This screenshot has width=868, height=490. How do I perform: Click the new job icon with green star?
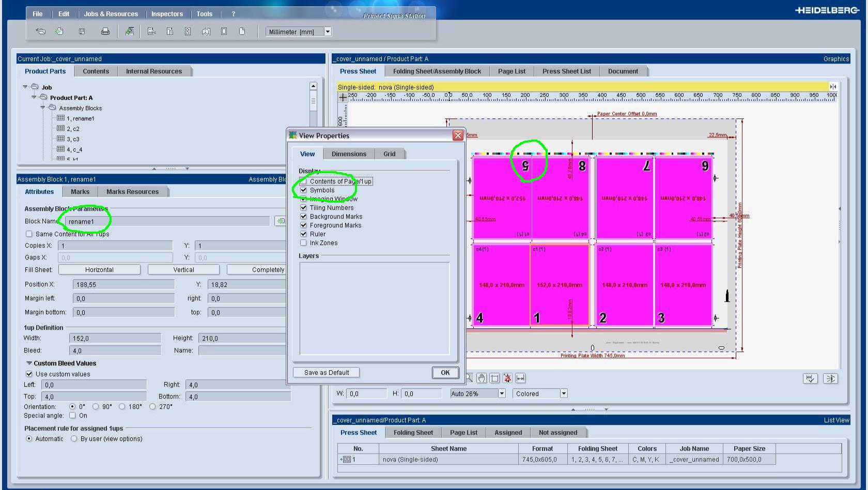coord(59,32)
